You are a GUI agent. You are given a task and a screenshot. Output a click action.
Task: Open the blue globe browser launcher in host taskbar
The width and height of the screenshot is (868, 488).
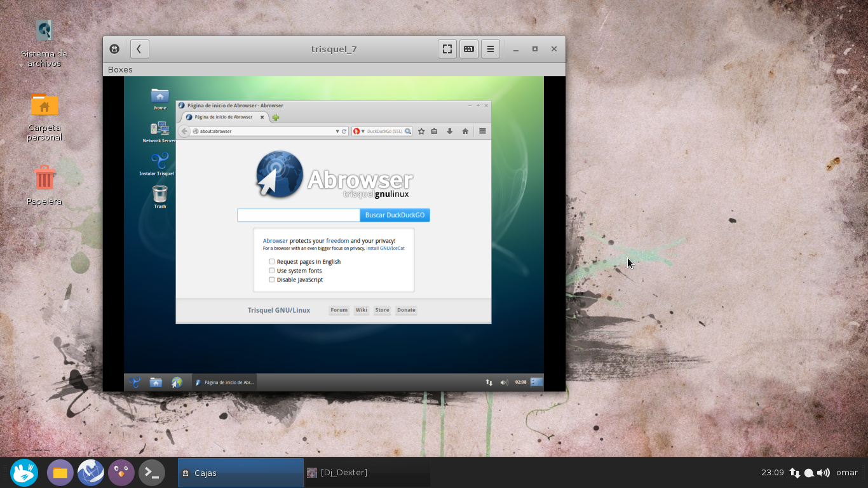pos(91,473)
